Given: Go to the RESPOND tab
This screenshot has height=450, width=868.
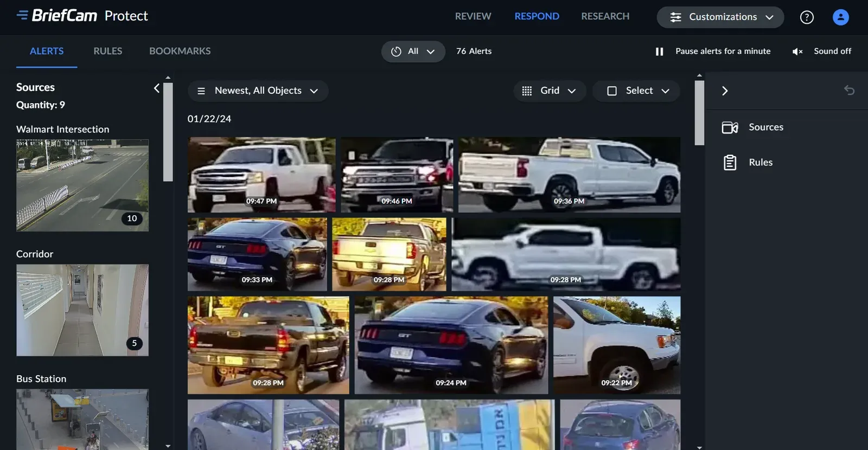Looking at the screenshot, I should 537,16.
